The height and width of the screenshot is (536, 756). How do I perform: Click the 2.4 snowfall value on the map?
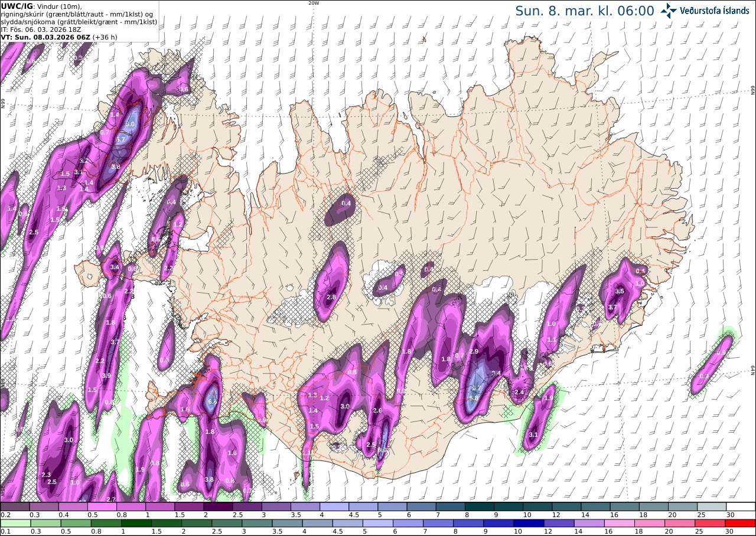pos(520,393)
